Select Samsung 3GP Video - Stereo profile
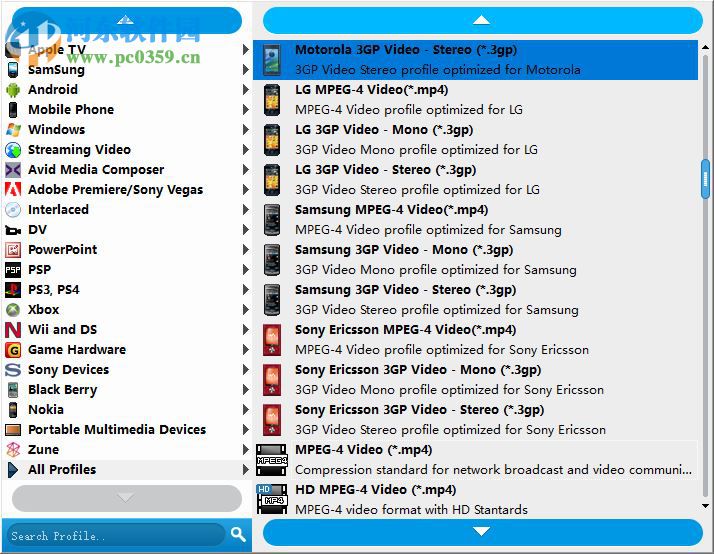 pos(475,300)
